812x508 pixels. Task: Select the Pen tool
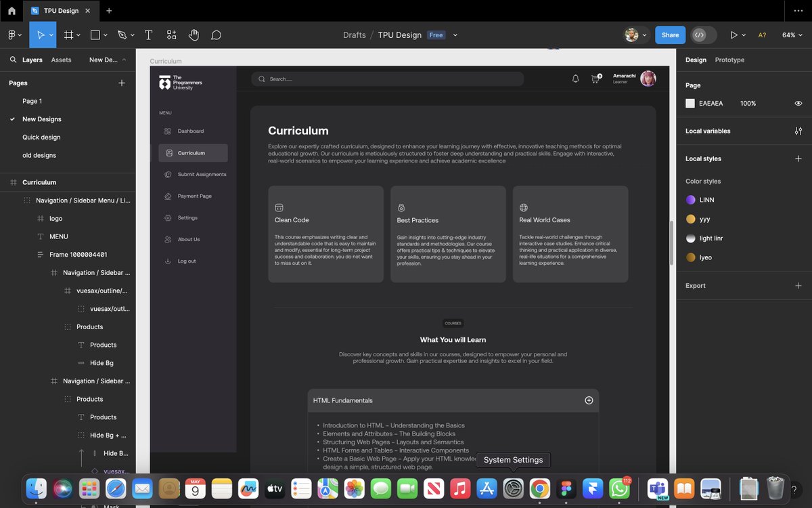click(122, 35)
